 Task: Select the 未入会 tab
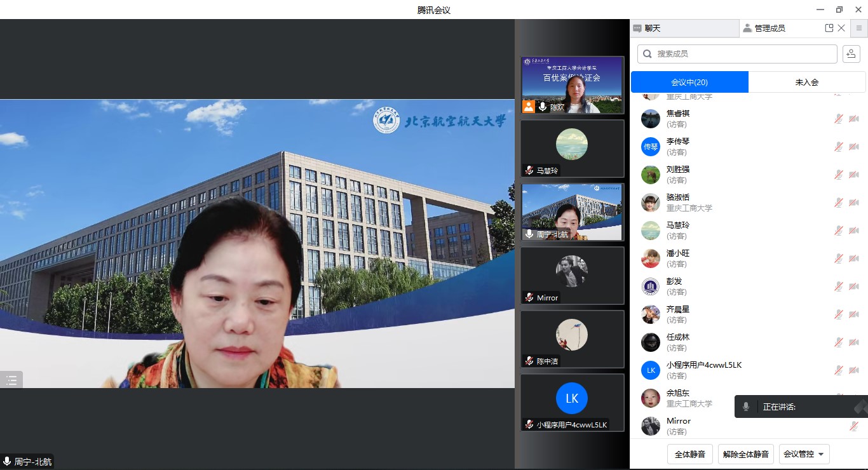(x=806, y=82)
